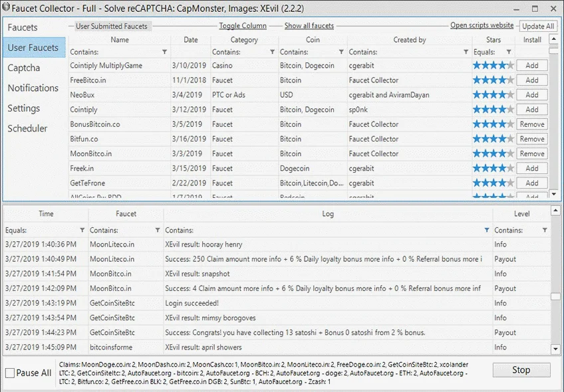This screenshot has width=564, height=392.
Task: Click the Created by column filter funnel icon
Action: pos(466,52)
